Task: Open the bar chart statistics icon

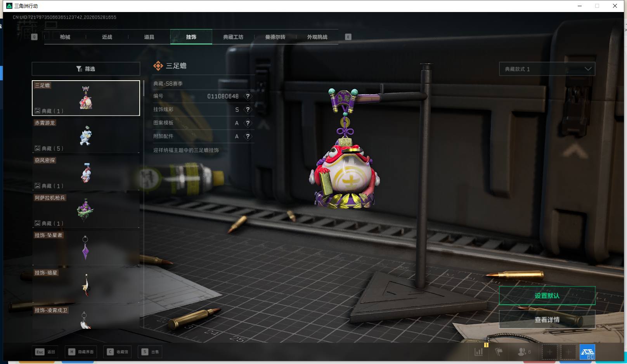Action: 479,352
